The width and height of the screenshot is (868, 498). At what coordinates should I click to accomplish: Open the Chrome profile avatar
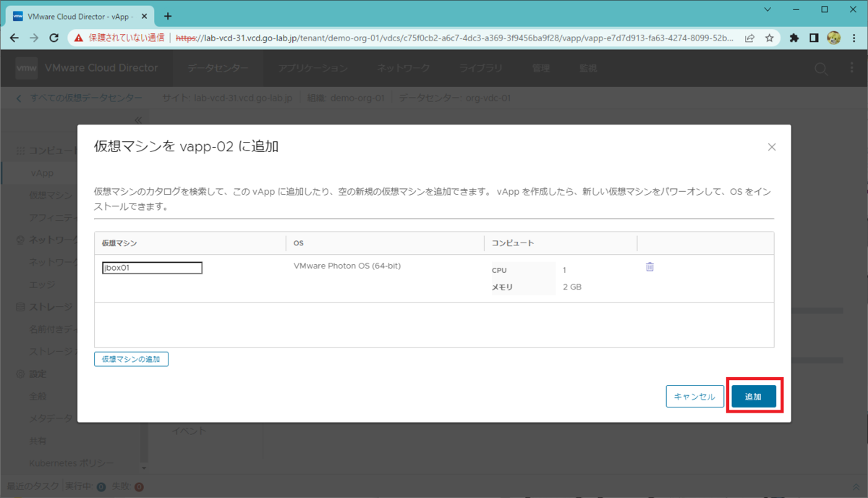tap(833, 38)
